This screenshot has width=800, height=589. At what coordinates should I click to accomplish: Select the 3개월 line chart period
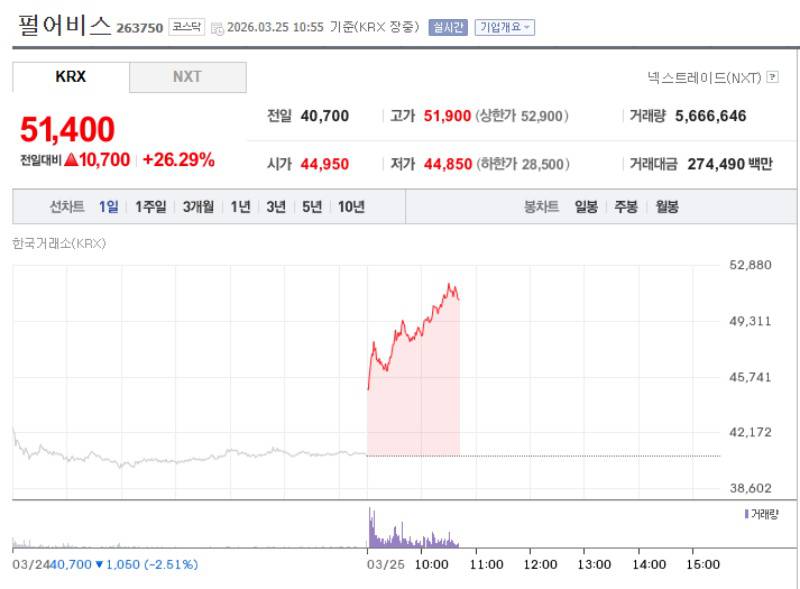[x=198, y=207]
